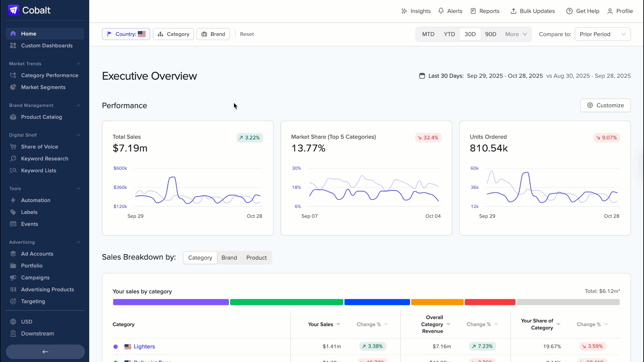Viewport: 644px width, 362px height.
Task: Open Portfolio page
Action: tap(45, 266)
